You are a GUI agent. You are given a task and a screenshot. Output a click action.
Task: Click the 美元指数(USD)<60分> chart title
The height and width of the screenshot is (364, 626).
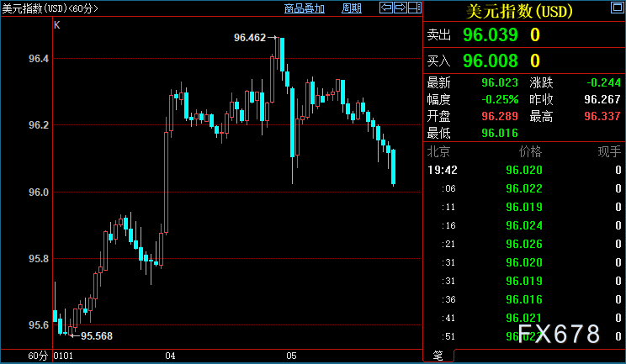50,8
